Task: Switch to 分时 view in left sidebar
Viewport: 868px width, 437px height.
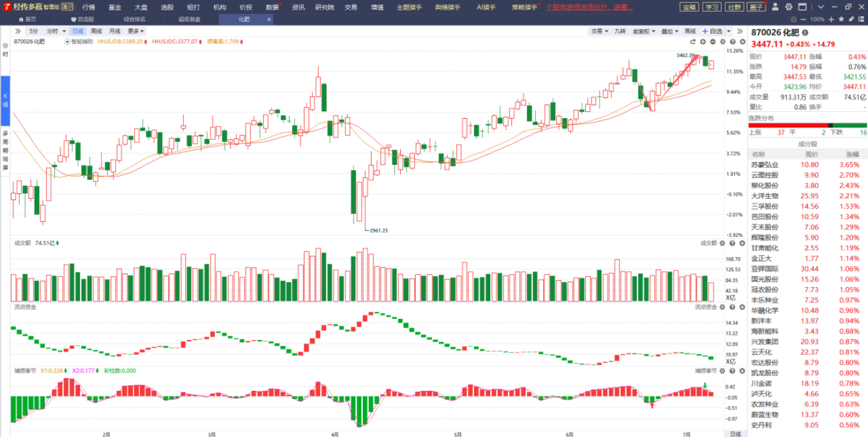Action: pyautogui.click(x=5, y=50)
